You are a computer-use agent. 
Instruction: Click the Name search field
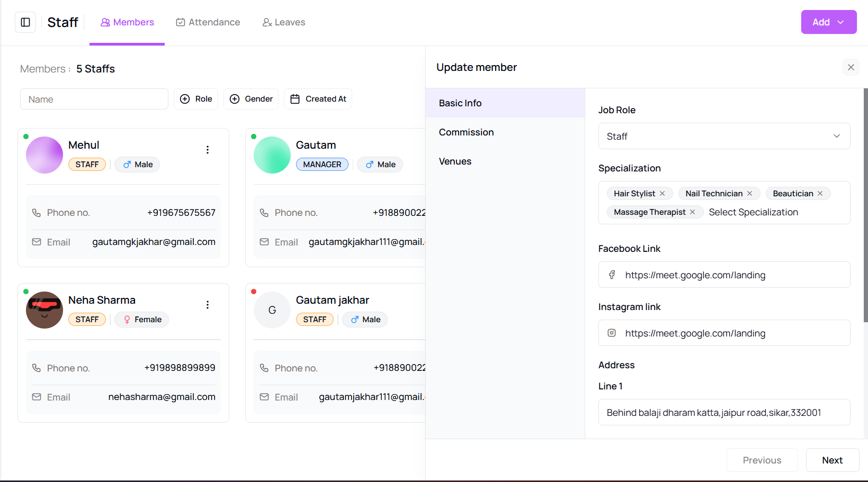(x=94, y=99)
